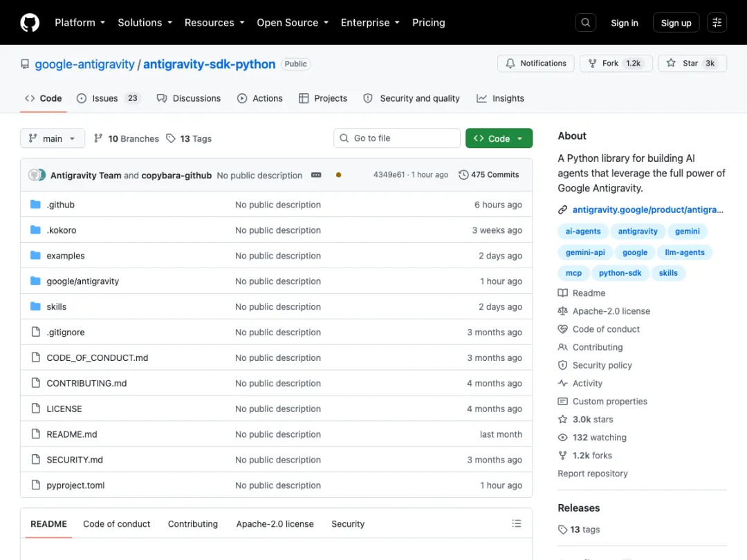Click the Activity pulse icon

(x=562, y=383)
